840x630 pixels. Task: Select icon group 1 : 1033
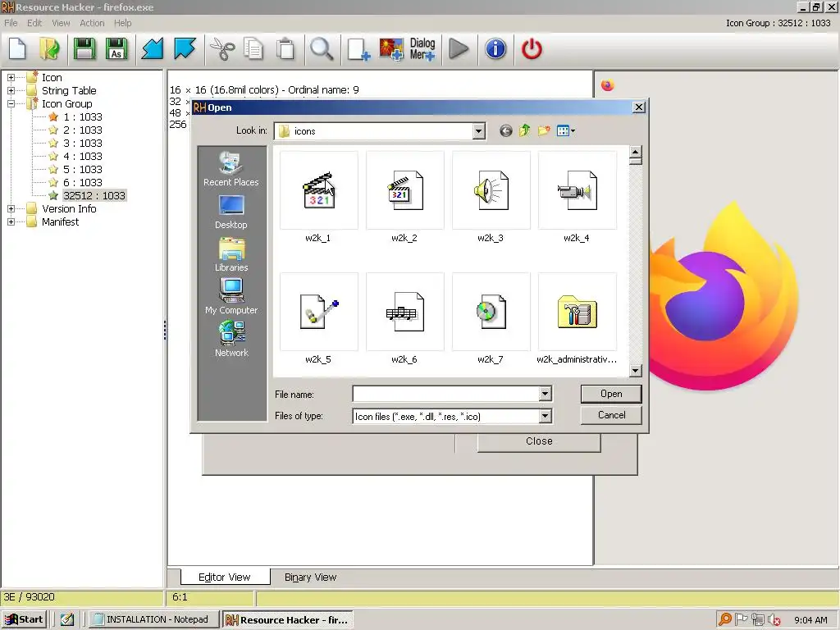(x=83, y=116)
